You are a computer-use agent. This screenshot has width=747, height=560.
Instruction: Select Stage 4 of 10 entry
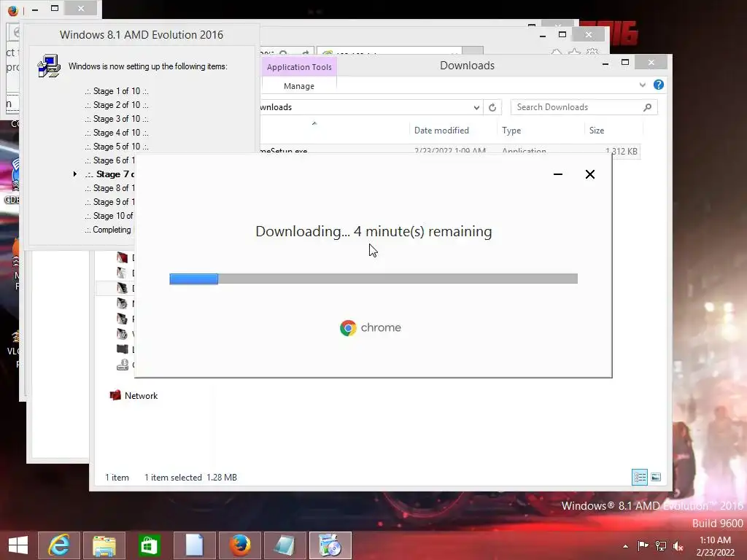pyautogui.click(x=117, y=133)
